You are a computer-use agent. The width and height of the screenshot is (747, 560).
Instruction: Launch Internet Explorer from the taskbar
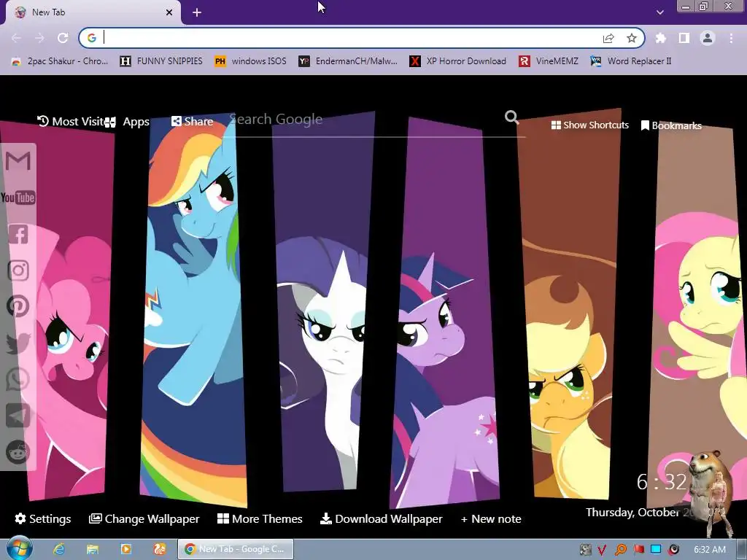(59, 549)
